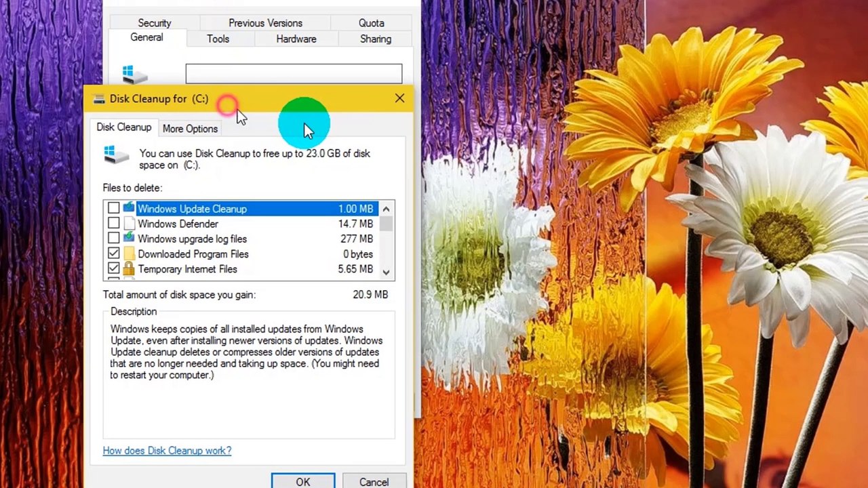Check the Windows Defender checkbox
This screenshot has height=488, width=868.
click(x=113, y=224)
